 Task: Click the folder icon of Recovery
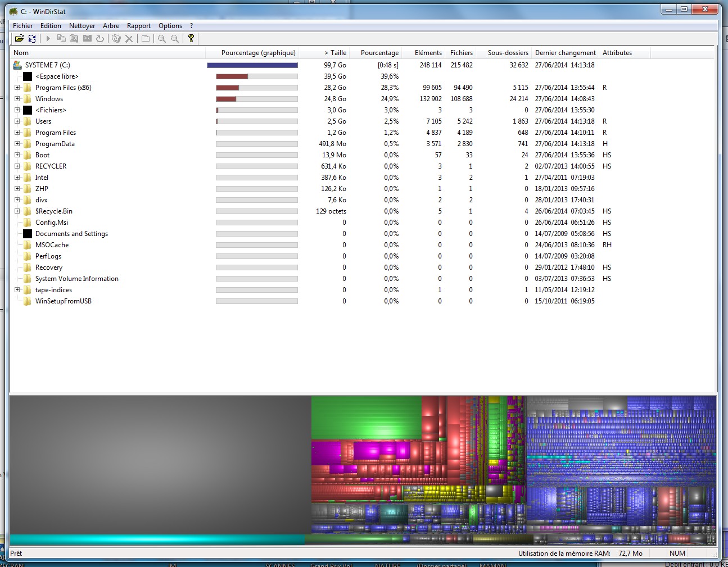click(28, 267)
